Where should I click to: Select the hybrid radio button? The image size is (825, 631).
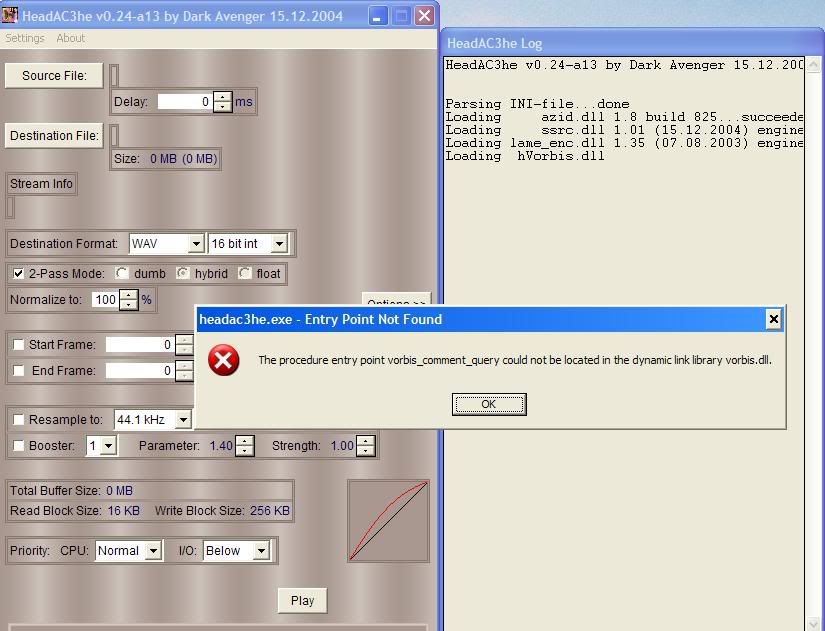(x=183, y=273)
